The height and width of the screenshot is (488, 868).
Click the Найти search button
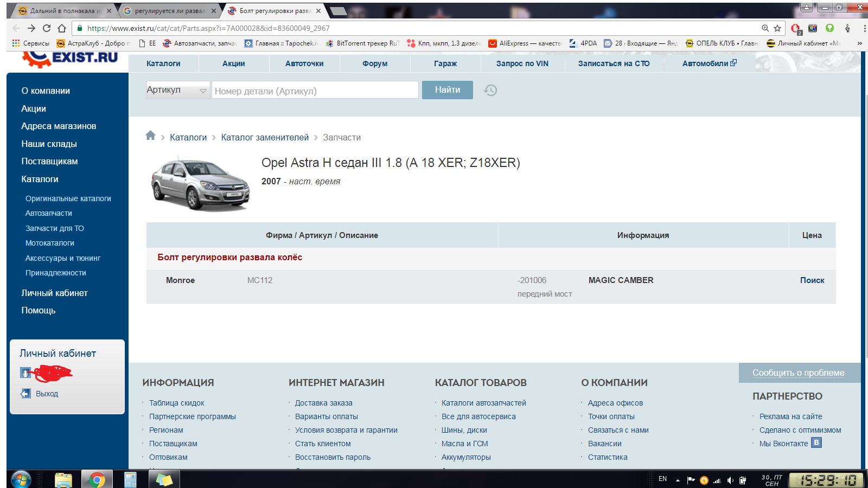tap(448, 90)
